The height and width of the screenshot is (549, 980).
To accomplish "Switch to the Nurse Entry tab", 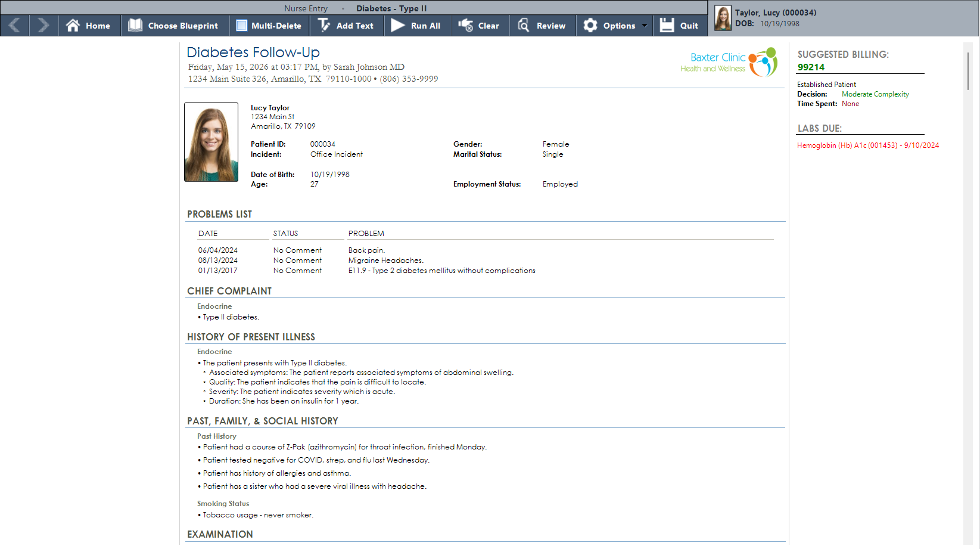I will click(x=306, y=8).
